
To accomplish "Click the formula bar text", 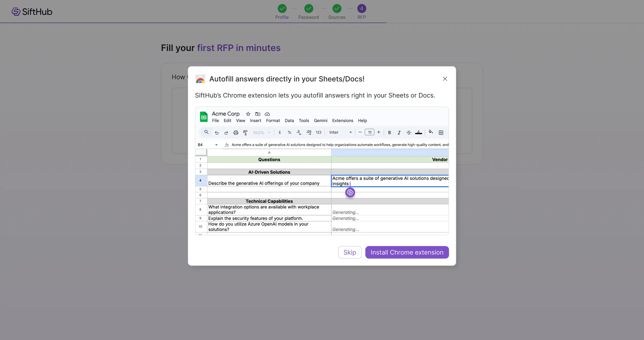I will (340, 145).
